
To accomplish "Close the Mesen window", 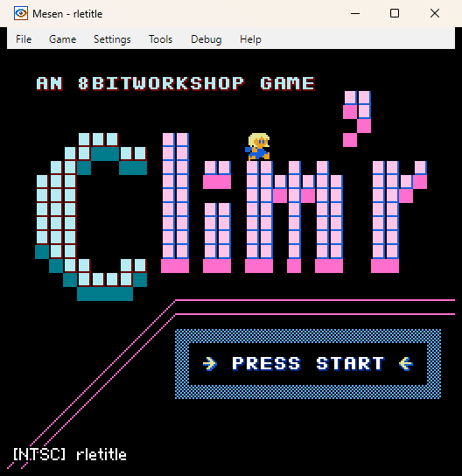I will [435, 13].
